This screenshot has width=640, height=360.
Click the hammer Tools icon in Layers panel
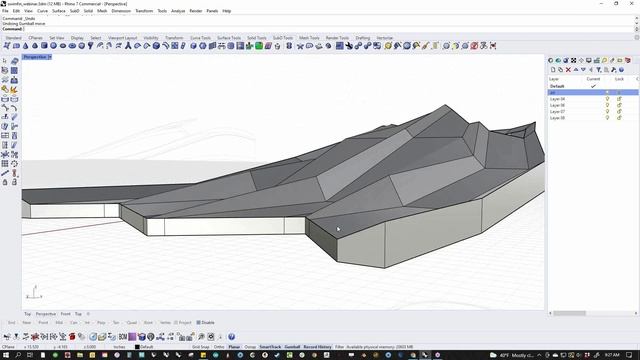(614, 70)
